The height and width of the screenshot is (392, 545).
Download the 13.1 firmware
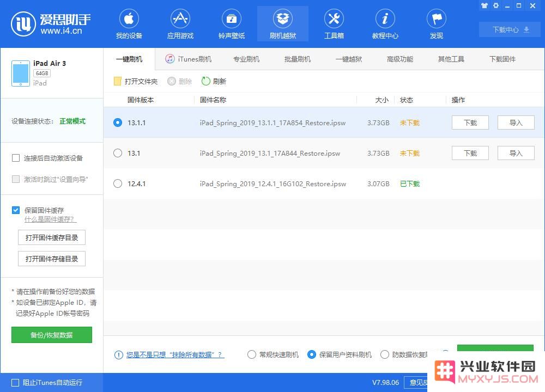point(470,153)
